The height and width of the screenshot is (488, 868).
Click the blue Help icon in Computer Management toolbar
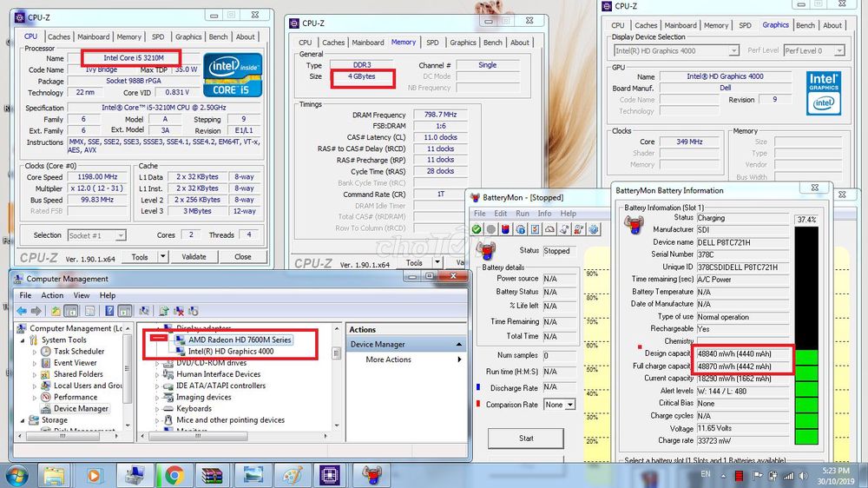[x=109, y=311]
